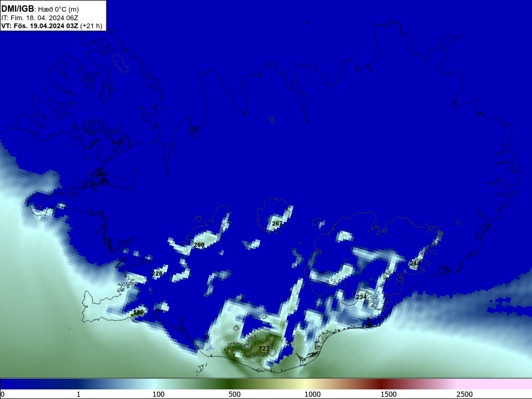532x399 pixels.
Task: Click the 248 value on the map
Action: tap(415, 263)
